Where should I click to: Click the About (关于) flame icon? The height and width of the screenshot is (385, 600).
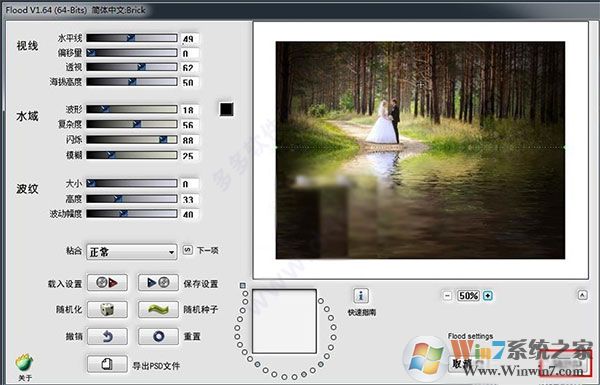coord(24,362)
